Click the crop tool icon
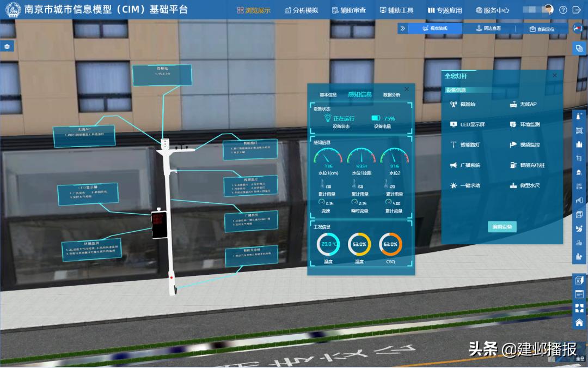Viewport: 588px width, 368px height. (579, 159)
